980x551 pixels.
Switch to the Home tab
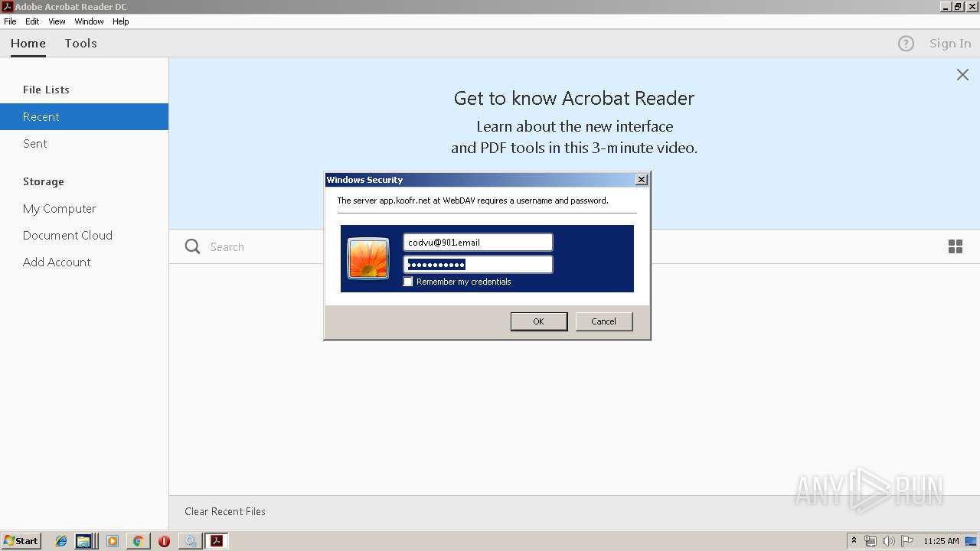28,44
